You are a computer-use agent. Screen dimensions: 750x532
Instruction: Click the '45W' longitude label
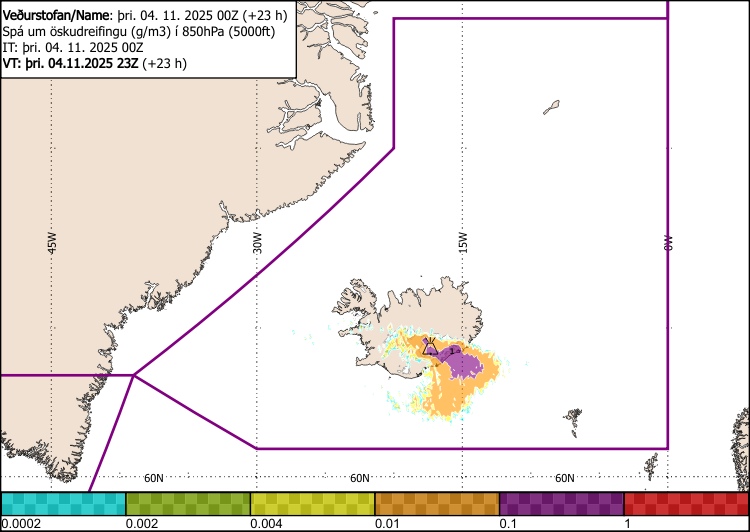click(52, 243)
